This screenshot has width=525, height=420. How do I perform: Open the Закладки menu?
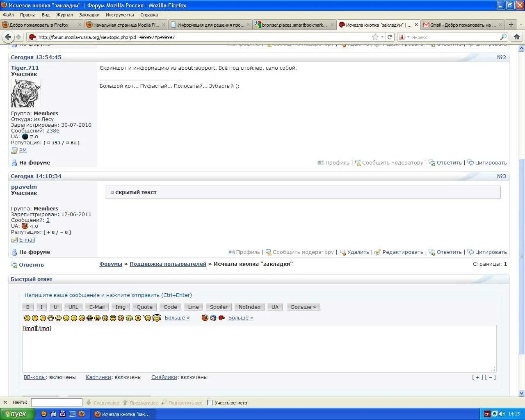(x=89, y=15)
